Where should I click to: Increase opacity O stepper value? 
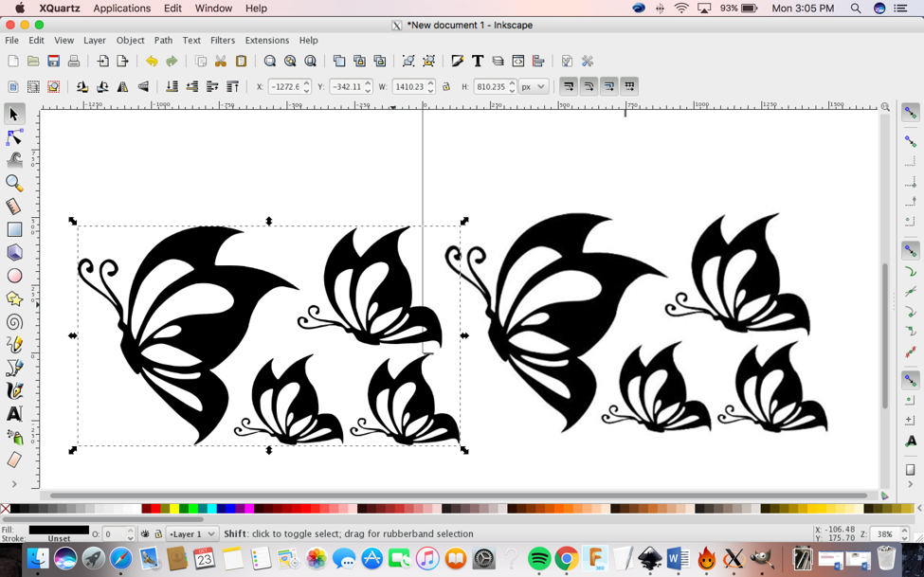(x=130, y=531)
